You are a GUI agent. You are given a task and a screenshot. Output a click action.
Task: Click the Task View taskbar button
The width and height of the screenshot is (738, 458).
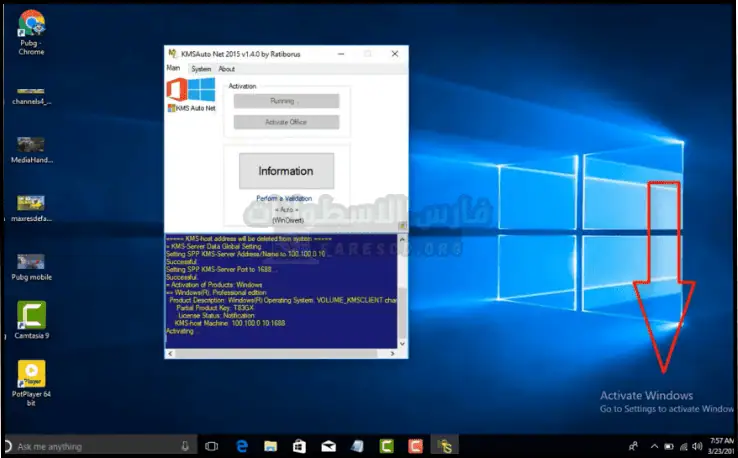[212, 446]
